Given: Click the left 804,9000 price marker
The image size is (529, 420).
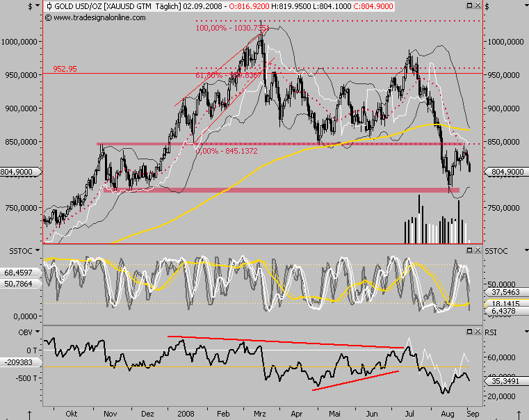Looking at the screenshot, I should tap(19, 172).
